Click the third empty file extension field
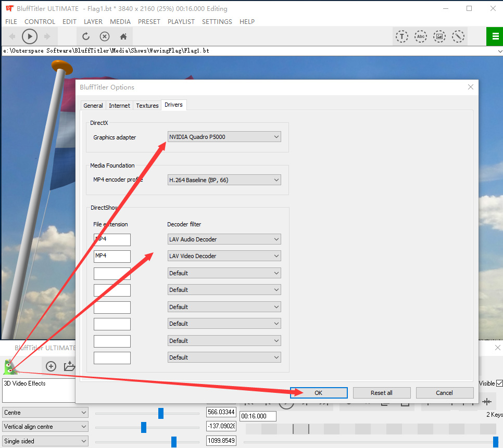 coord(112,273)
